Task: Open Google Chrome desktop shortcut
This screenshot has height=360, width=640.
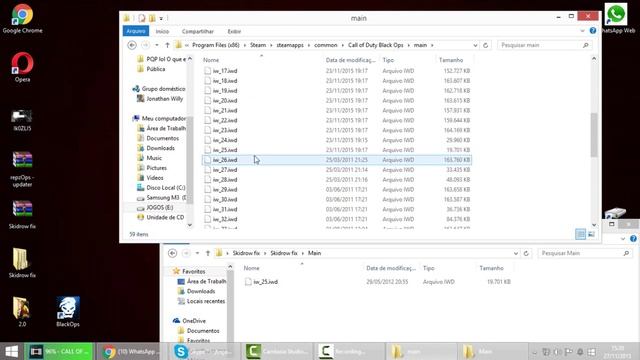Action: [x=22, y=18]
